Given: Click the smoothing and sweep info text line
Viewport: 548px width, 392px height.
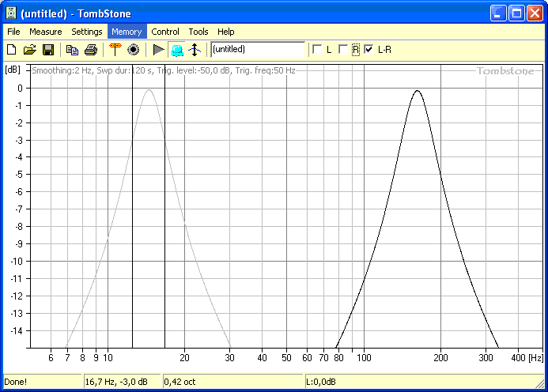Looking at the screenshot, I should click(x=164, y=70).
